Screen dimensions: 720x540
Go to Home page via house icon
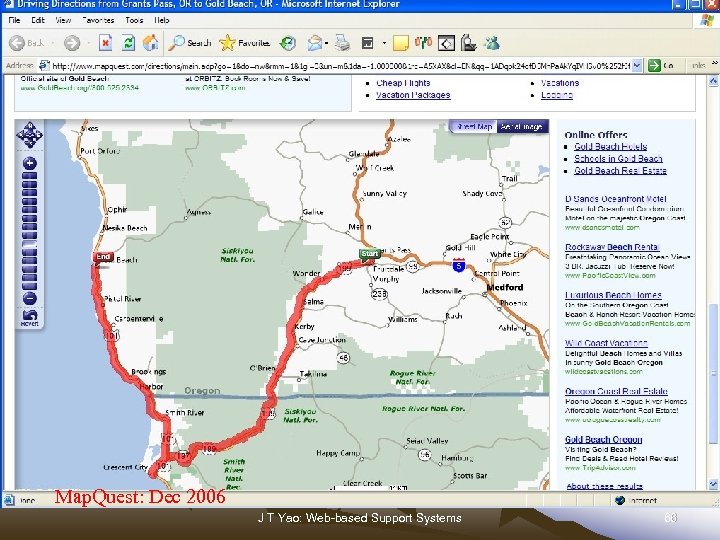click(x=151, y=43)
